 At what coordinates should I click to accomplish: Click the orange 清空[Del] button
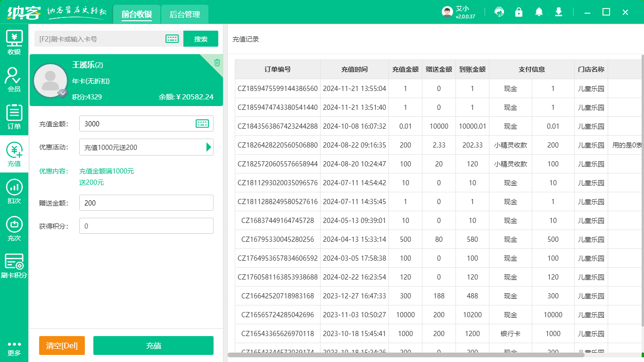(62, 346)
